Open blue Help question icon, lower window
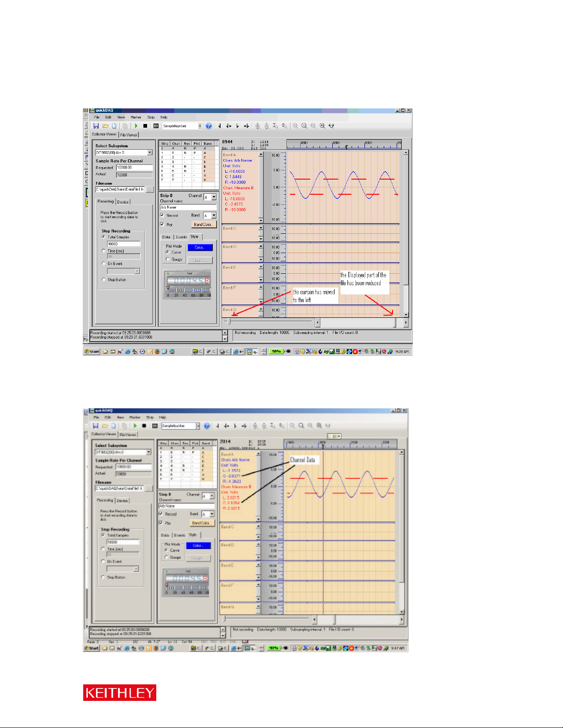Image resolution: width=563 pixels, height=728 pixels. click(207, 426)
